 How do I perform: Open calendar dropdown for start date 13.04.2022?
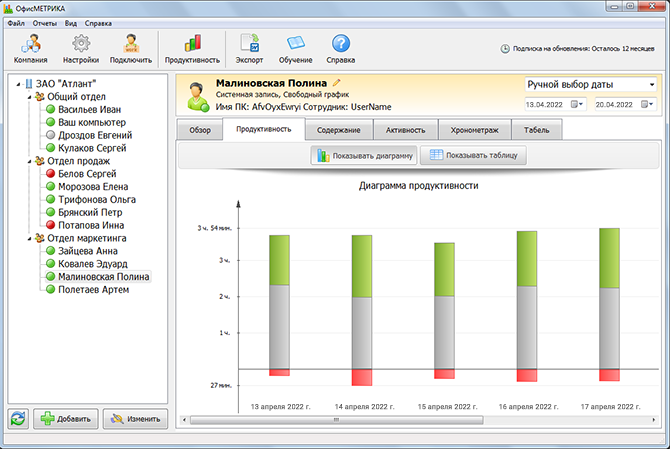pos(575,104)
